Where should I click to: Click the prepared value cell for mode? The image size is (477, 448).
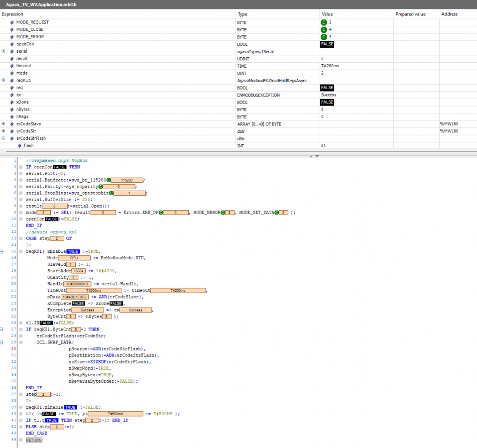tap(415, 73)
